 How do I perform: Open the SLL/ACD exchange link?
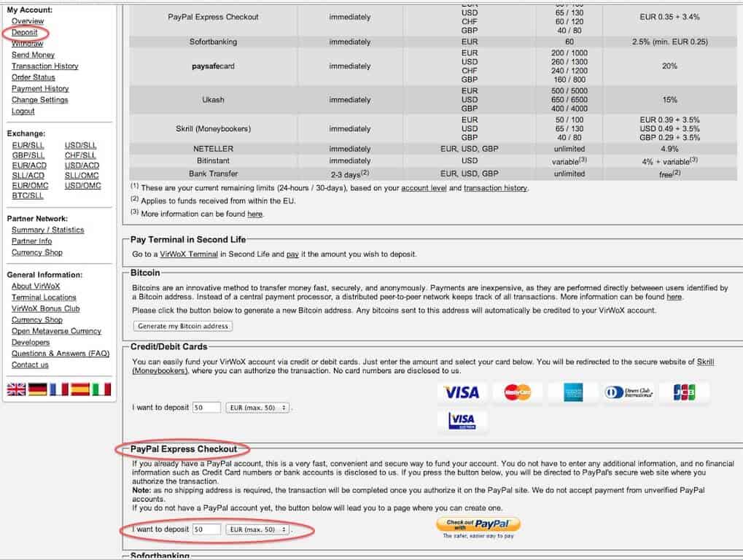click(x=28, y=176)
